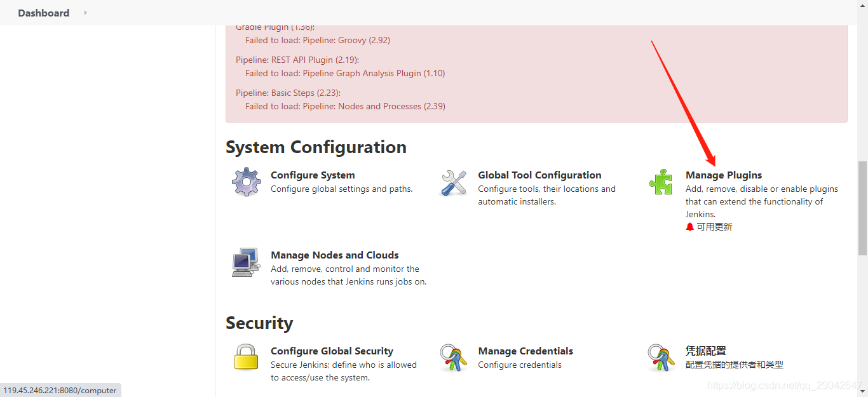Screen dimensions: 868x397
Task: Open the Configure Global Security link
Action: [x=332, y=351]
